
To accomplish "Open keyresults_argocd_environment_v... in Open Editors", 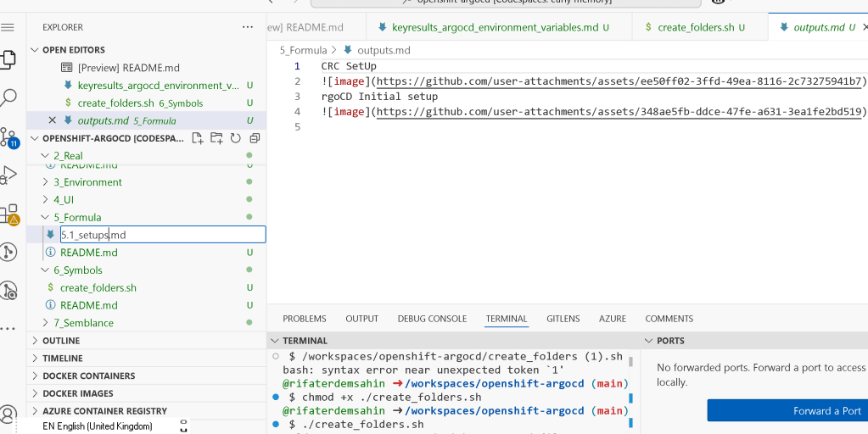I will pyautogui.click(x=159, y=85).
